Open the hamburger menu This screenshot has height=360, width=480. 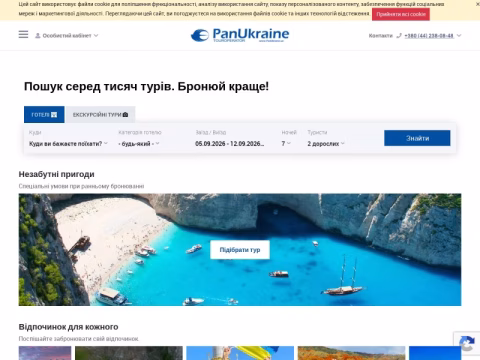[x=23, y=34]
